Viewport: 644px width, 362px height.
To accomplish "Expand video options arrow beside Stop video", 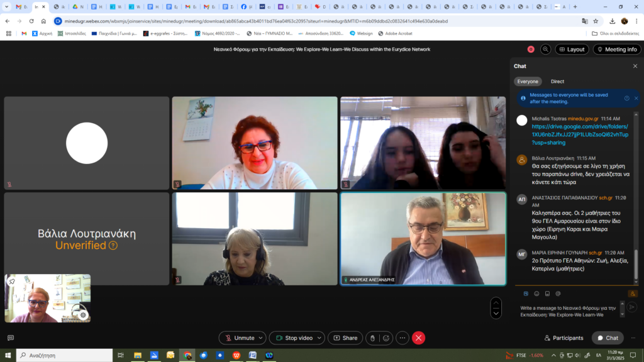I will (x=319, y=338).
